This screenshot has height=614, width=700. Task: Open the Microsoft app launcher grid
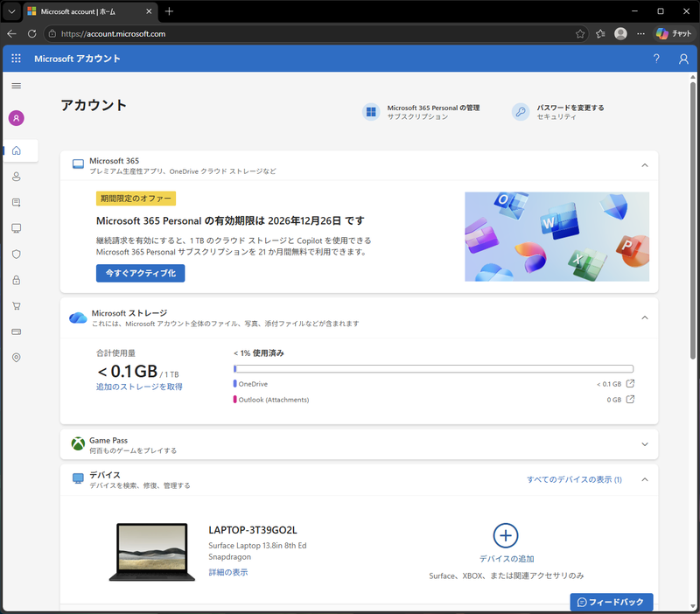[x=16, y=59]
